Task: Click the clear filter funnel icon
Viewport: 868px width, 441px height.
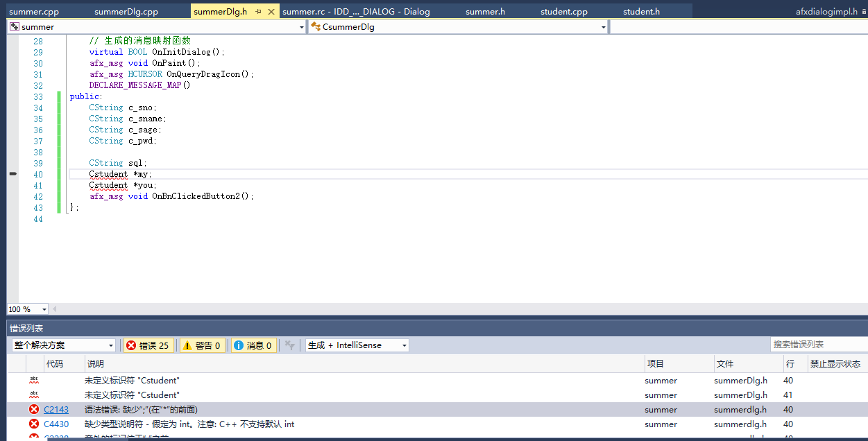Action: [290, 345]
